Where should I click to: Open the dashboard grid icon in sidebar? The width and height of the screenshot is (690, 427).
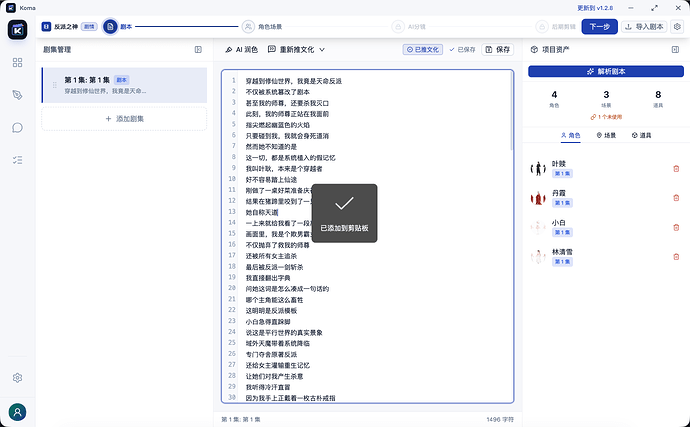tap(17, 63)
